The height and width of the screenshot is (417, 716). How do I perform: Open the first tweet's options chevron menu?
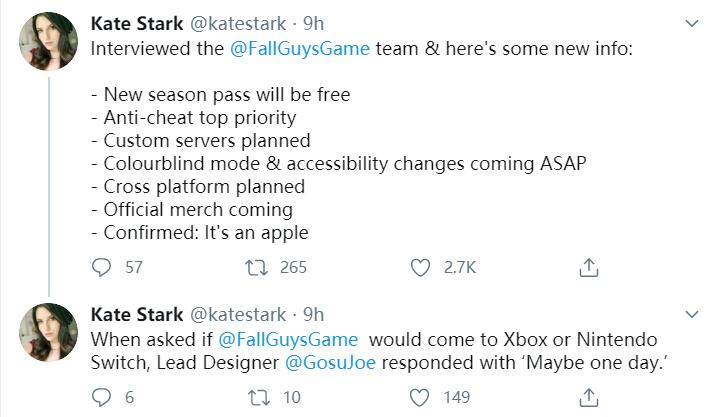click(692, 23)
